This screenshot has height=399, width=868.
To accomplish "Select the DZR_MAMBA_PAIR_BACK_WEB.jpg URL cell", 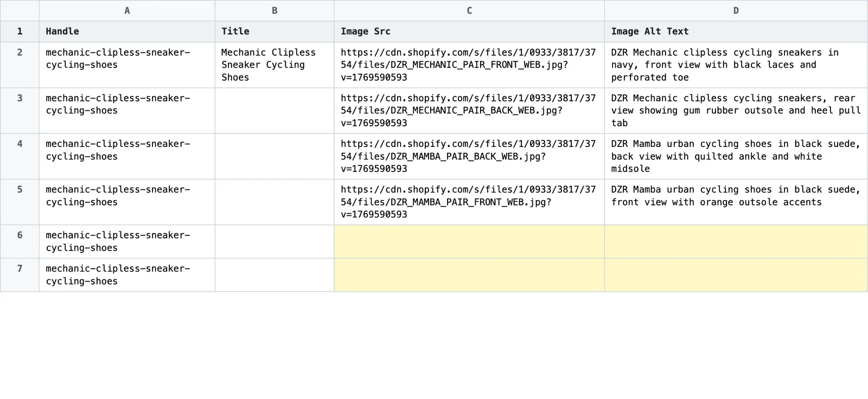I will [469, 156].
